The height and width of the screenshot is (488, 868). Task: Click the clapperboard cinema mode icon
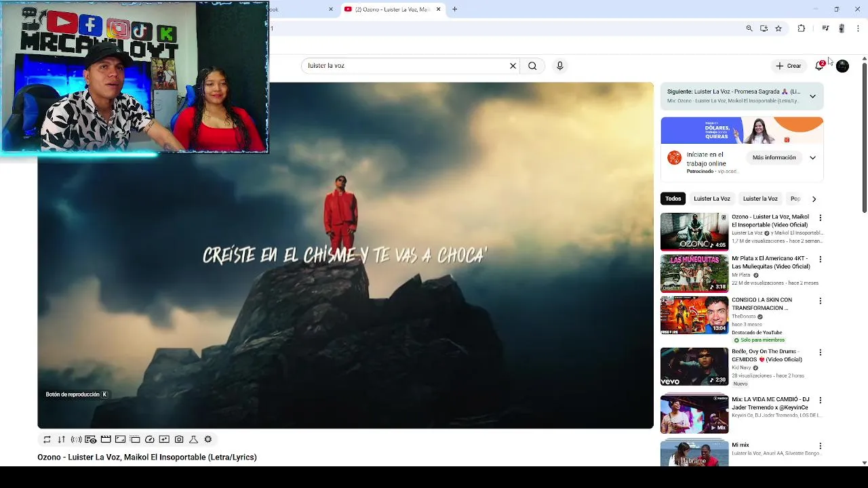(106, 439)
